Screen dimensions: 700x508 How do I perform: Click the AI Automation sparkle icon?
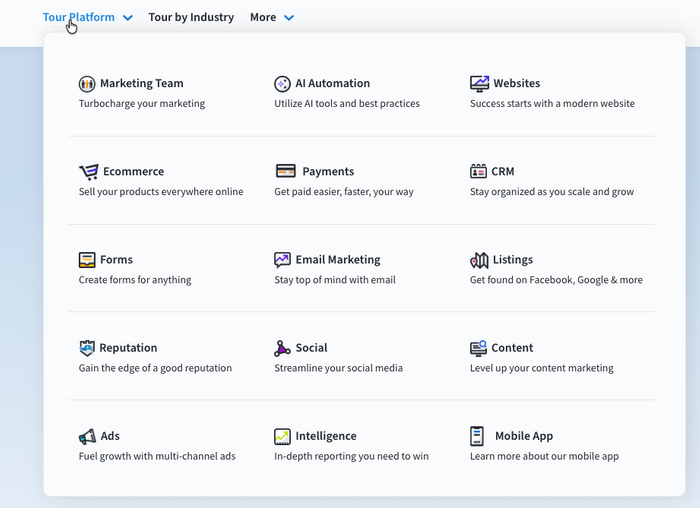click(x=282, y=83)
